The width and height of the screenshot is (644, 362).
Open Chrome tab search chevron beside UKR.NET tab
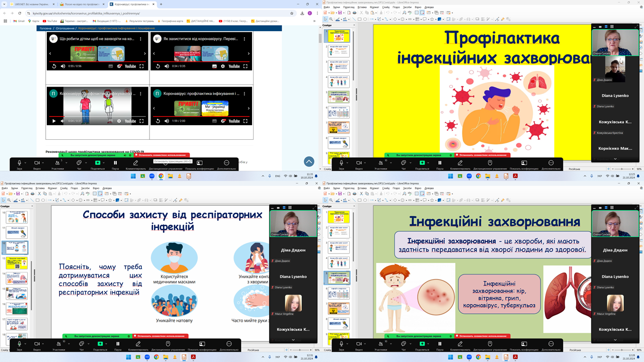(5, 4)
